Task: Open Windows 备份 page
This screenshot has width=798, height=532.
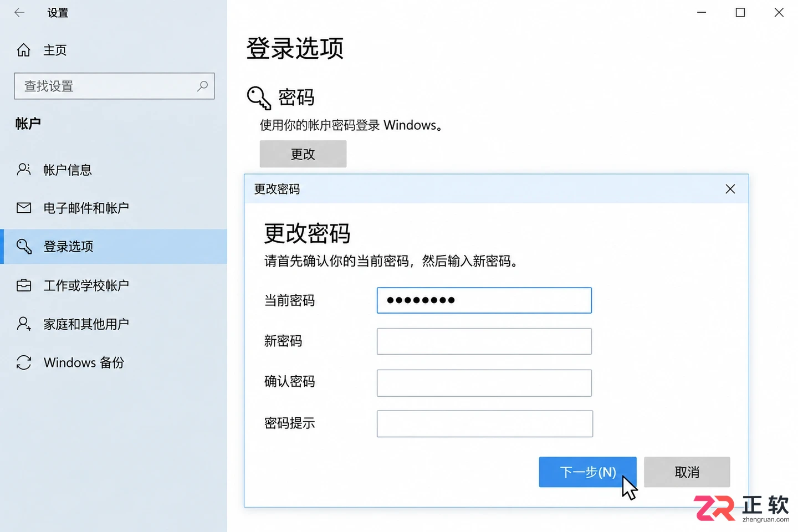Action: pyautogui.click(x=84, y=362)
